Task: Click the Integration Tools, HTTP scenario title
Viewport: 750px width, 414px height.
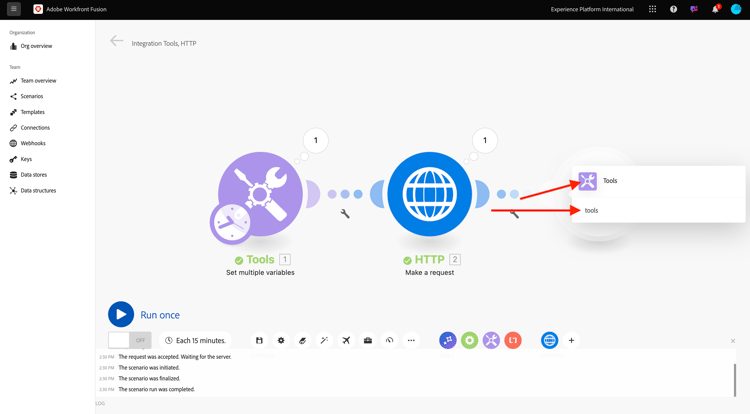Action: tap(164, 44)
